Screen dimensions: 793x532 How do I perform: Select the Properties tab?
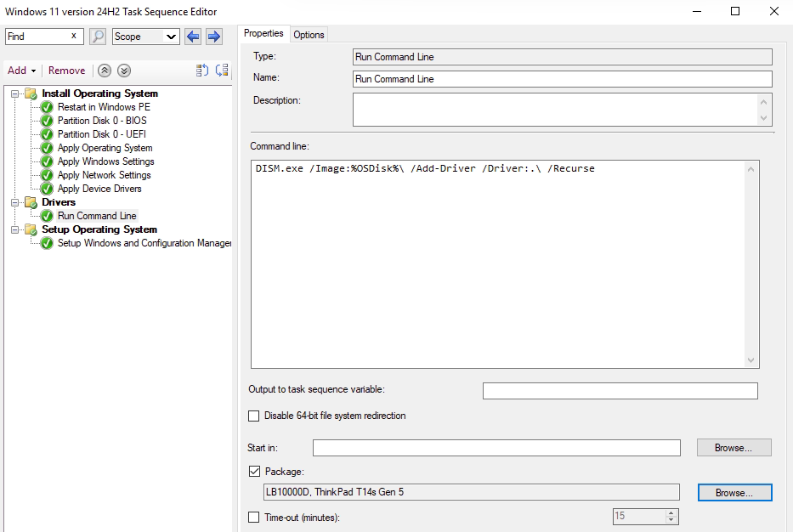263,33
